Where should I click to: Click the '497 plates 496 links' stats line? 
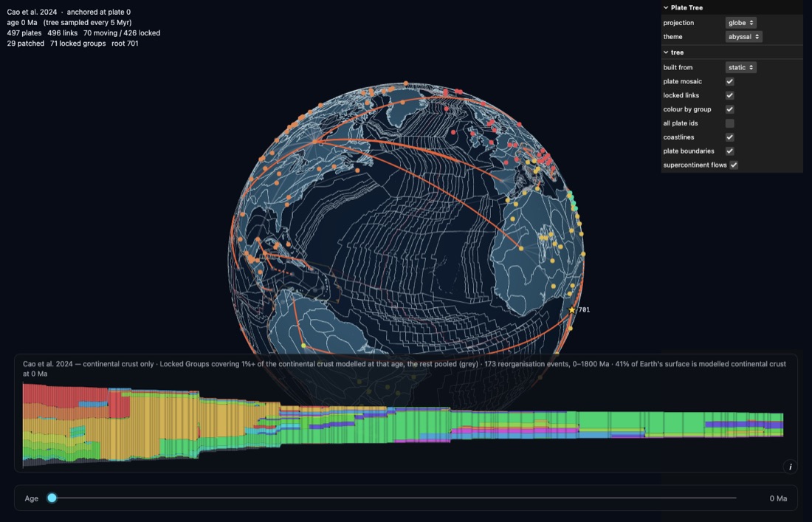pos(83,32)
